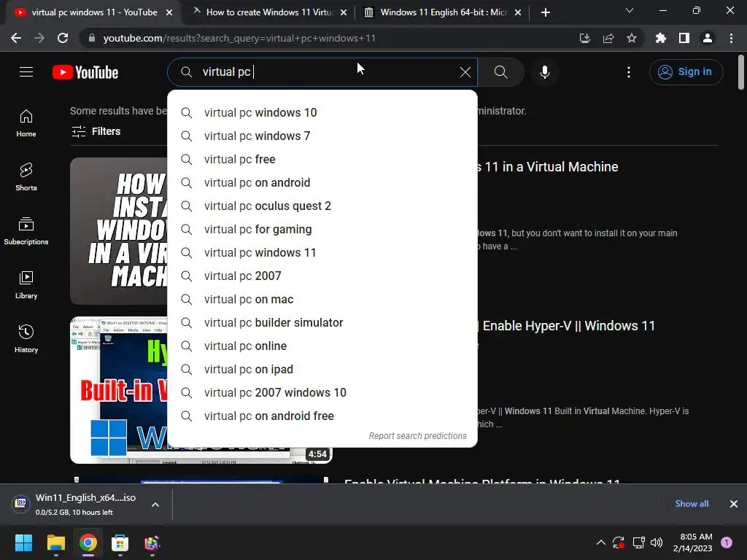Select suggestion 'virtual pc oculus quest 2'

pos(322,206)
